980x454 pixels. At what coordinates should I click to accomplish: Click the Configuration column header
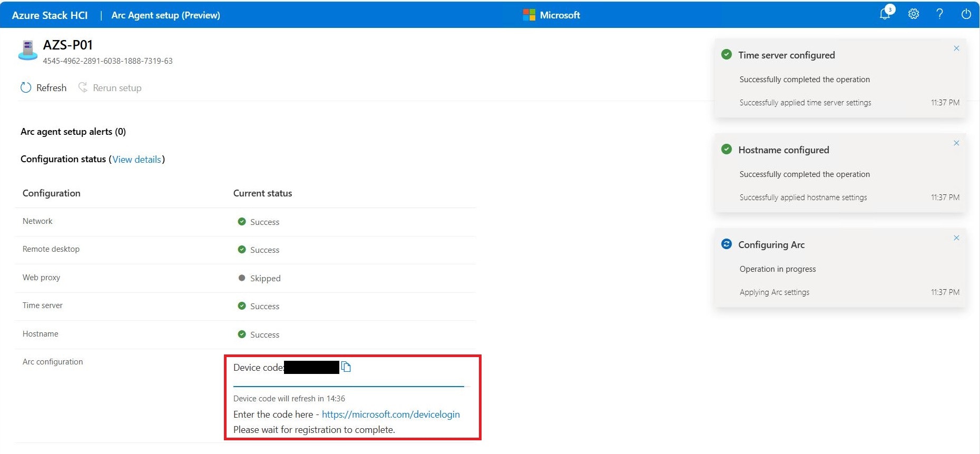[51, 193]
